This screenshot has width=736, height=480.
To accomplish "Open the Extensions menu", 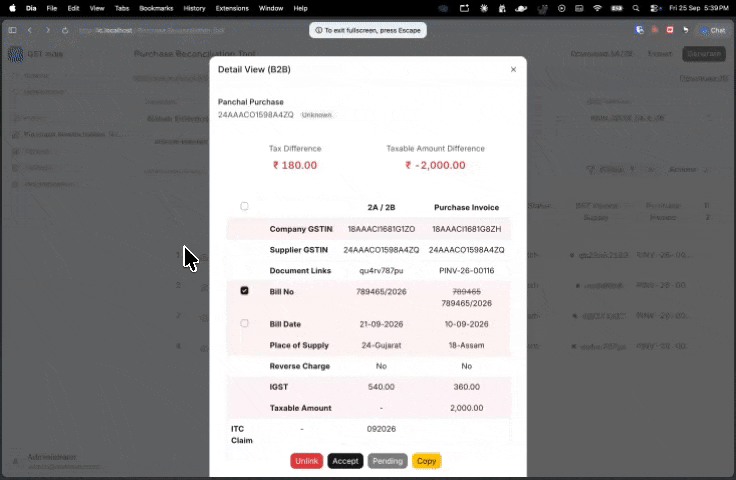I will click(232, 8).
